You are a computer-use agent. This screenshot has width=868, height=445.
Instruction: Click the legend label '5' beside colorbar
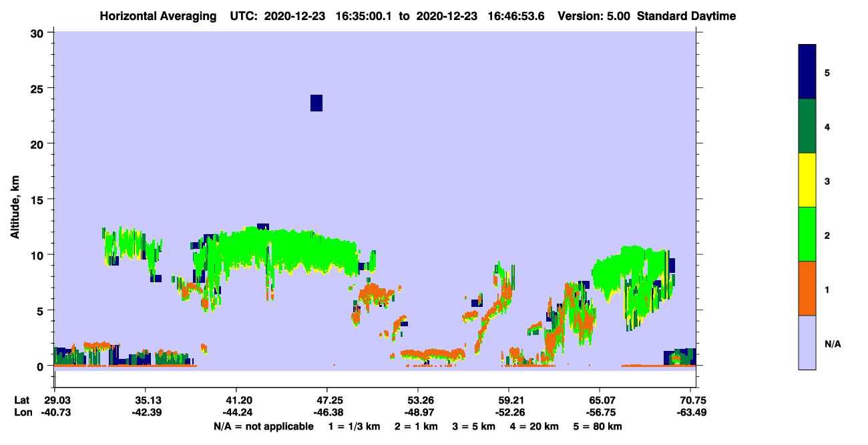[827, 72]
